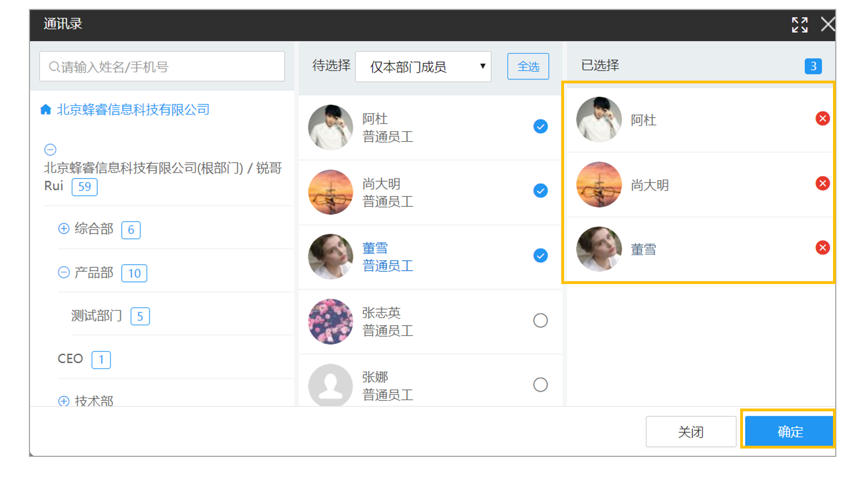Remove 尚大明 with red X icon

822,183
